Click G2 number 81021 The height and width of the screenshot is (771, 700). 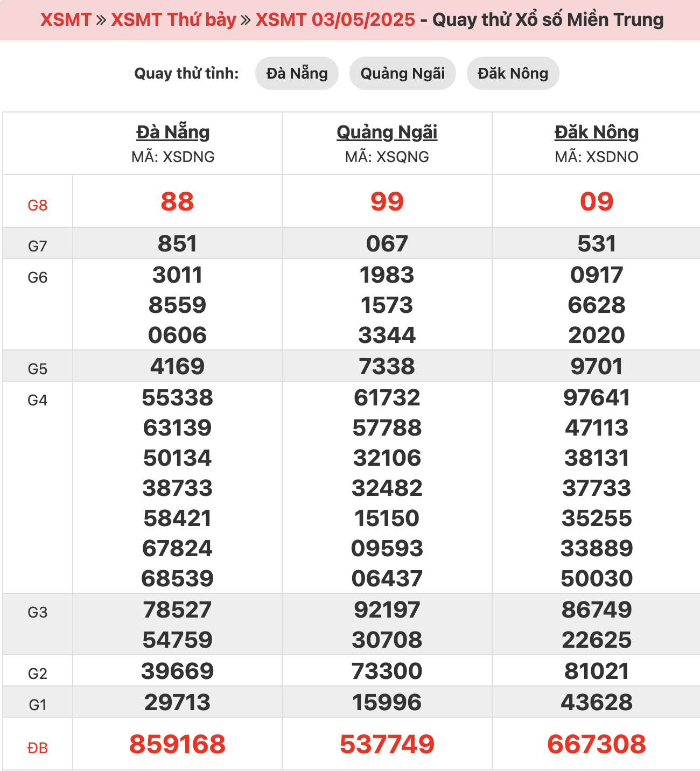pos(597,671)
